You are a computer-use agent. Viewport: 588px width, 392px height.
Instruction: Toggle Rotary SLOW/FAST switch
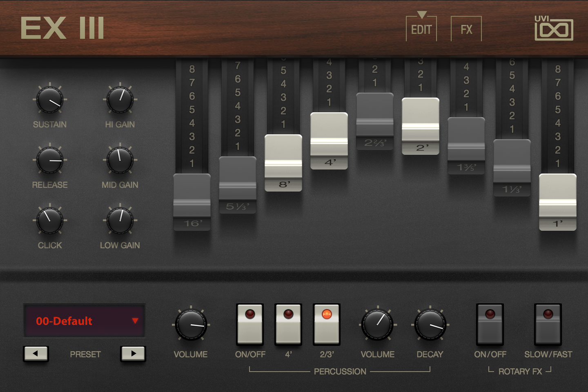(548, 325)
